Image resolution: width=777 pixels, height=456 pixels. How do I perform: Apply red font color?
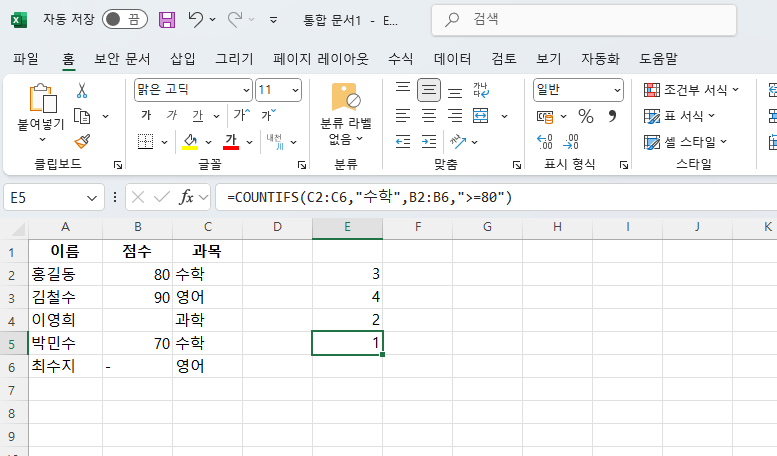click(x=231, y=142)
